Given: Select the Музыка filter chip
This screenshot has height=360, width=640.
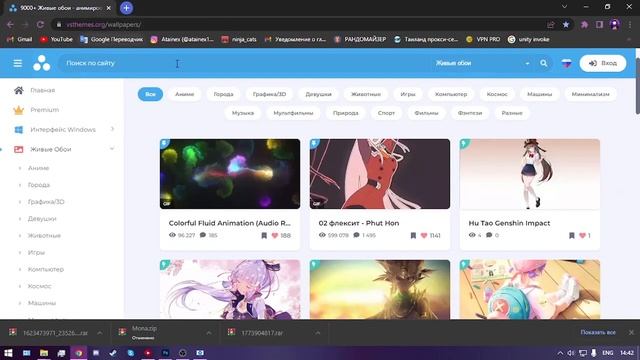Looking at the screenshot, I should pyautogui.click(x=243, y=113).
